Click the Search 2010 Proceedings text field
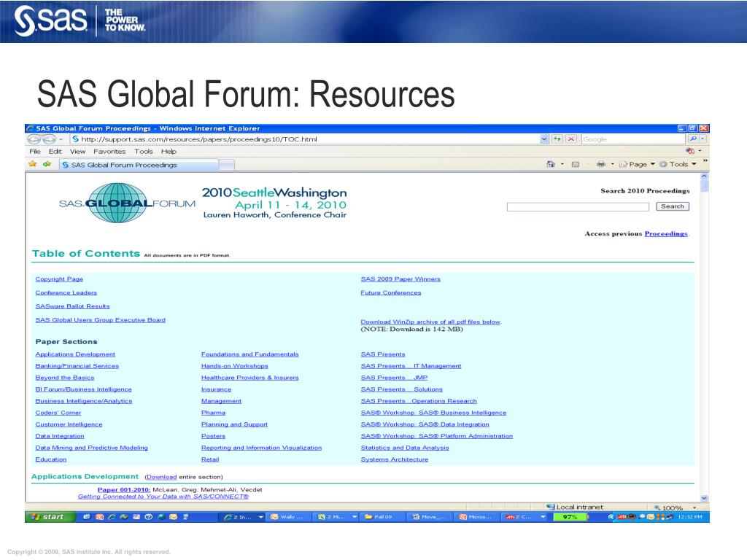The height and width of the screenshot is (560, 747). [578, 206]
